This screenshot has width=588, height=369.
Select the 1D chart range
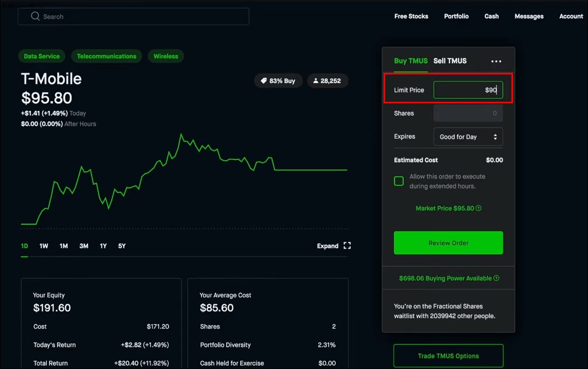pos(25,246)
